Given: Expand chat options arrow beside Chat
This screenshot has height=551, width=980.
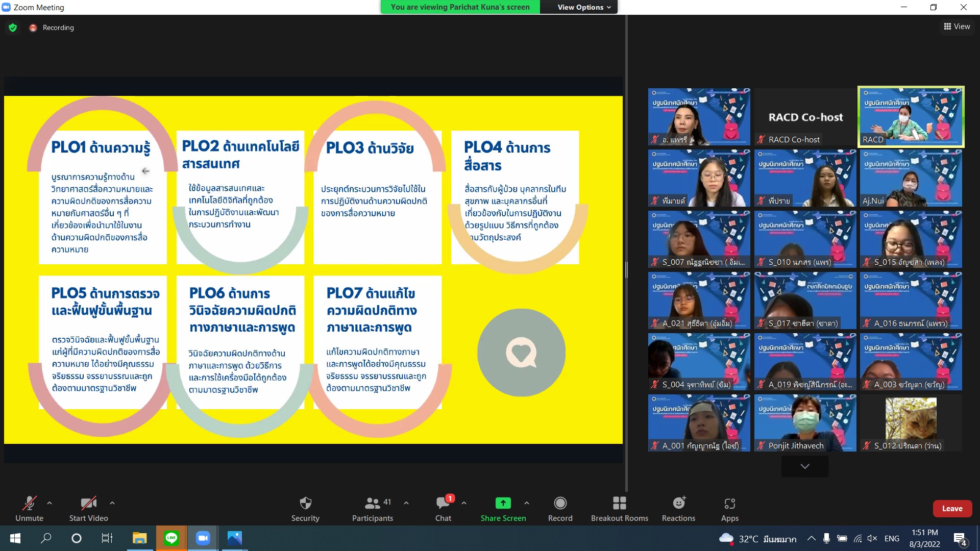Looking at the screenshot, I should [464, 503].
